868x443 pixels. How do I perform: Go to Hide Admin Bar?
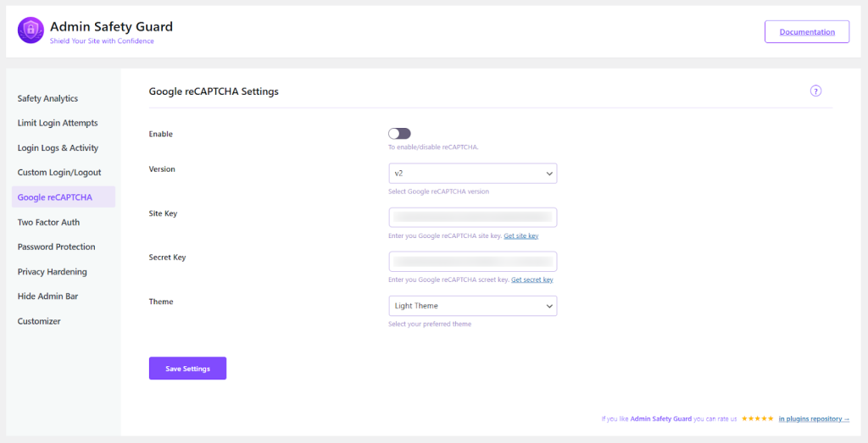pos(47,296)
